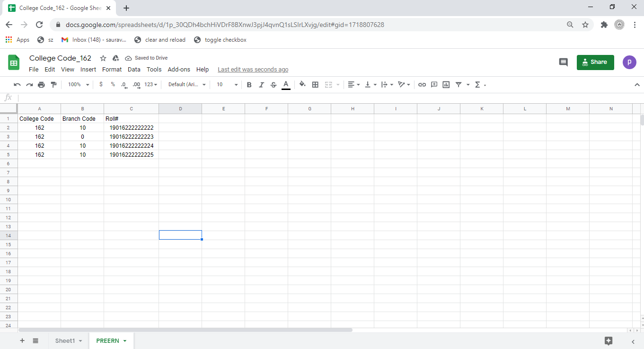Image resolution: width=644 pixels, height=349 pixels.
Task: Open the font size dropdown
Action: [227, 85]
